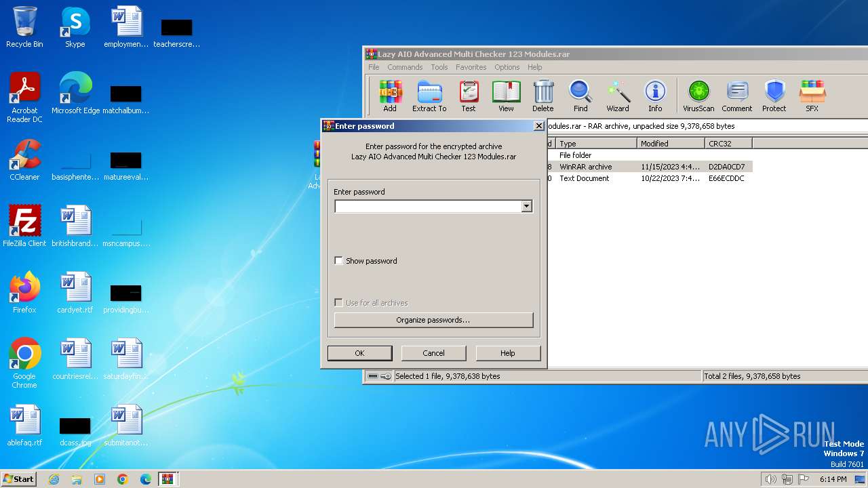Click the Chrome icon in the taskbar
The image size is (868, 488).
pyautogui.click(x=122, y=479)
